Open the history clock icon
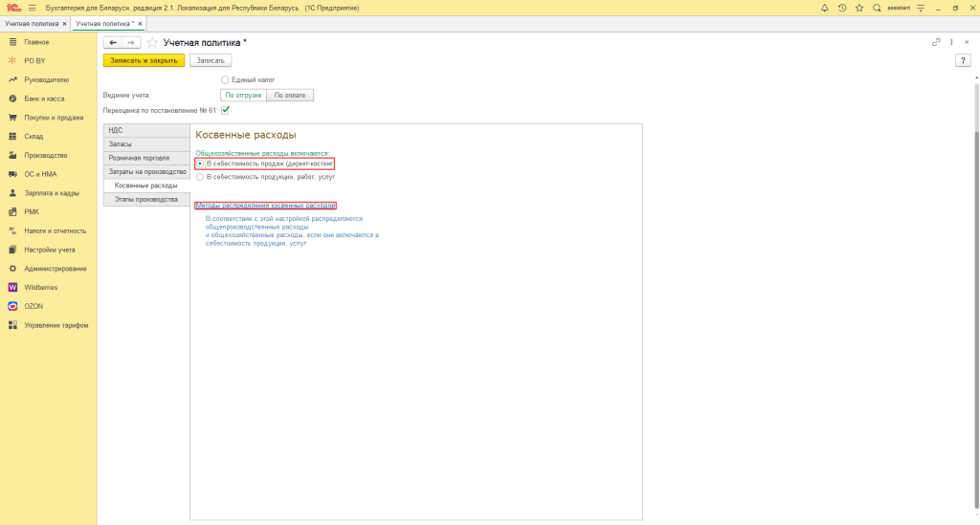Image resolution: width=980 pixels, height=525 pixels. [x=842, y=8]
